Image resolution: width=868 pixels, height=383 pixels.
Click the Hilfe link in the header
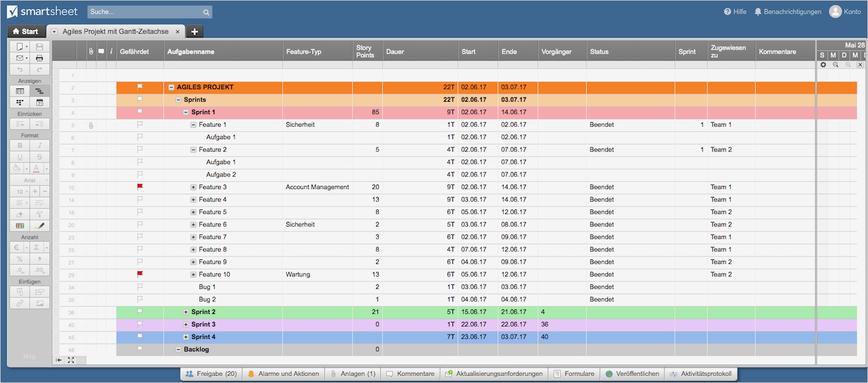(x=735, y=11)
